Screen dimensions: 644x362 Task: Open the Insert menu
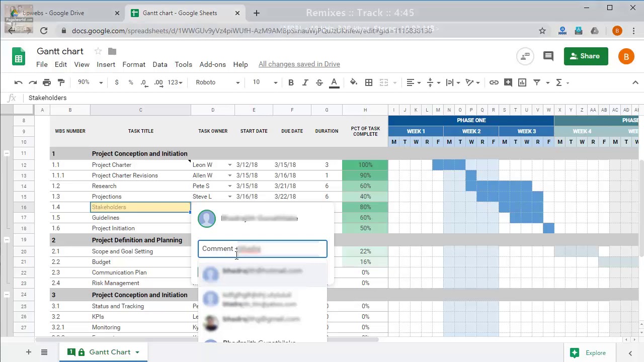pyautogui.click(x=106, y=64)
